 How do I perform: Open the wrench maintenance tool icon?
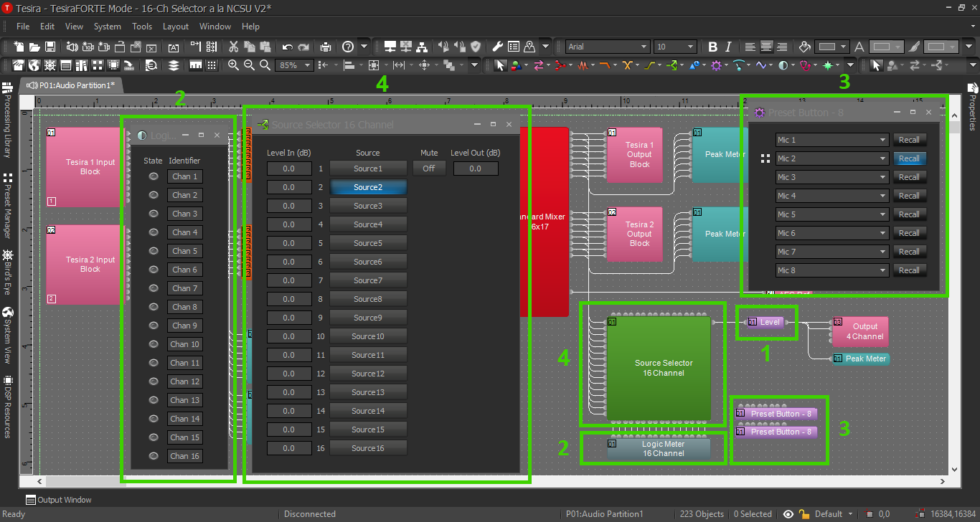(497, 47)
